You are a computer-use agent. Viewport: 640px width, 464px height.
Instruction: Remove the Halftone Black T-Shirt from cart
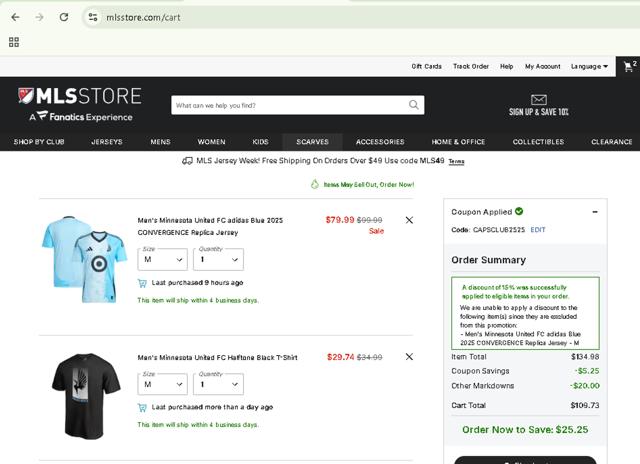pos(409,357)
